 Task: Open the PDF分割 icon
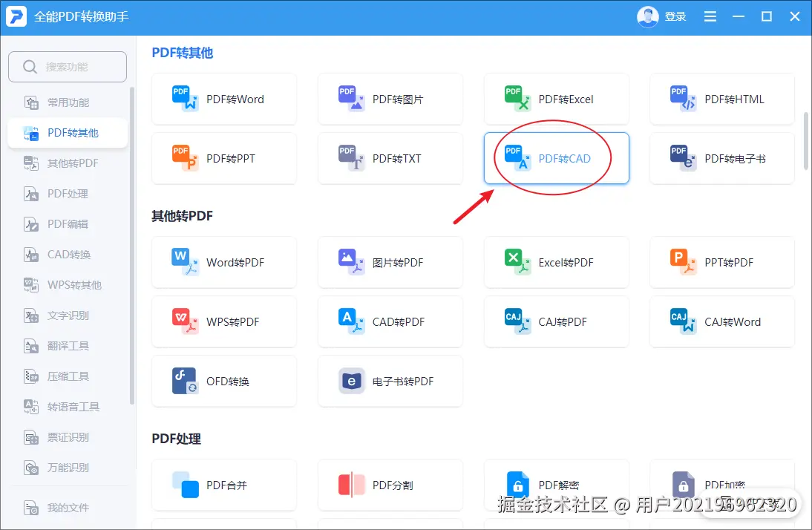click(x=351, y=485)
